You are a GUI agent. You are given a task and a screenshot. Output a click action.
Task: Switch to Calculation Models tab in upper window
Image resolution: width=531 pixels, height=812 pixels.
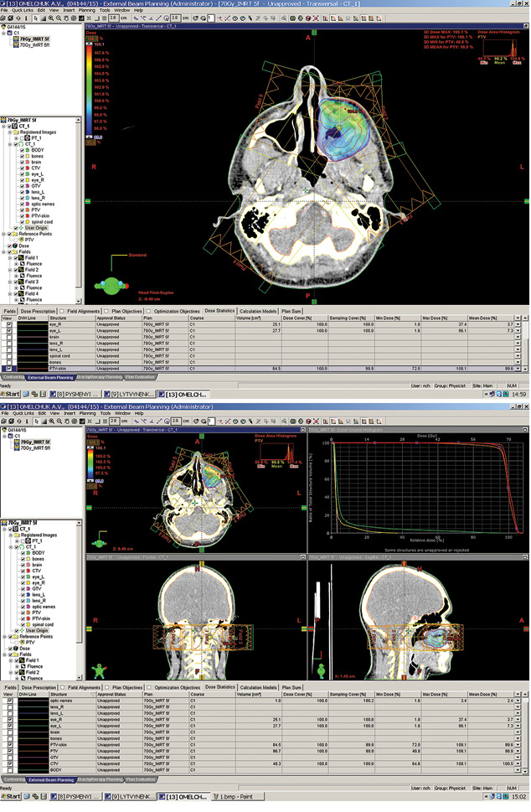[258, 311]
